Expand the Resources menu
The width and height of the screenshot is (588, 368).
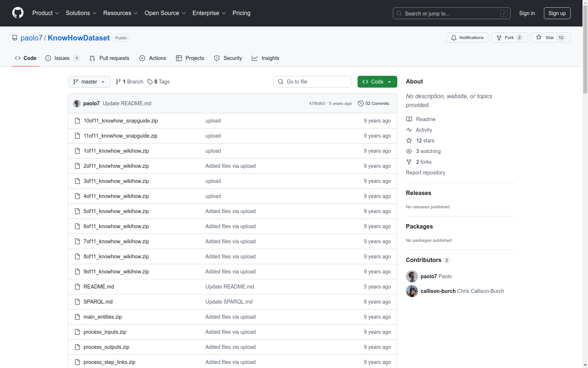(121, 13)
